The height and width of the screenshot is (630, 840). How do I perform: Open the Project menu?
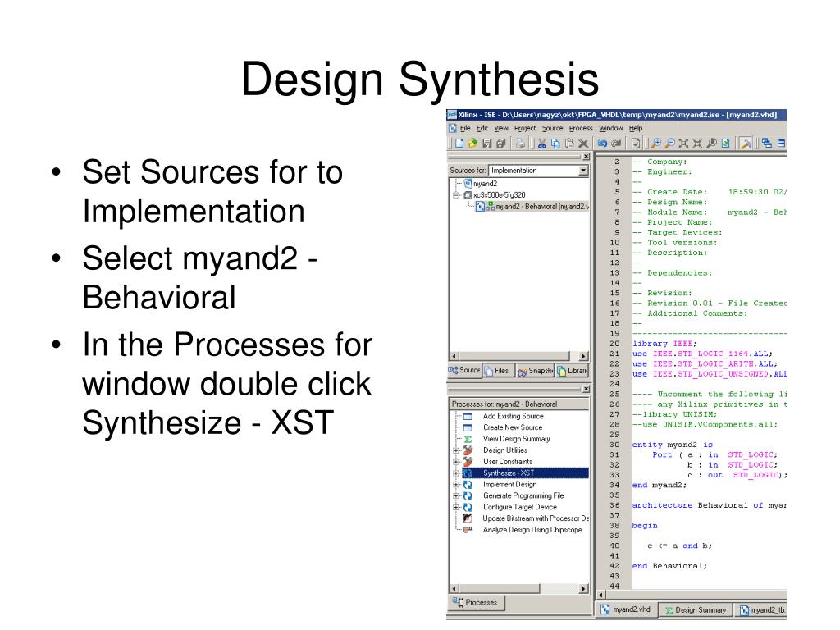(x=525, y=128)
